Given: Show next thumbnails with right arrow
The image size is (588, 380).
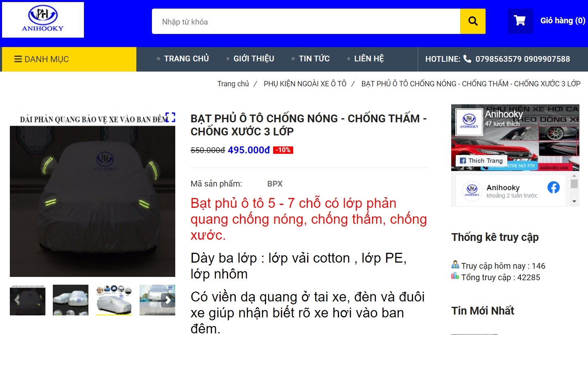Looking at the screenshot, I should point(168,300).
